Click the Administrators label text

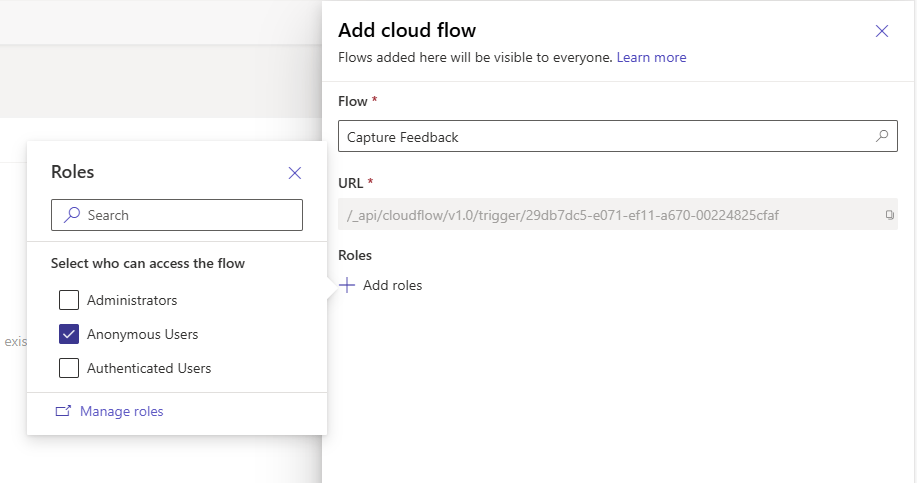[132, 300]
